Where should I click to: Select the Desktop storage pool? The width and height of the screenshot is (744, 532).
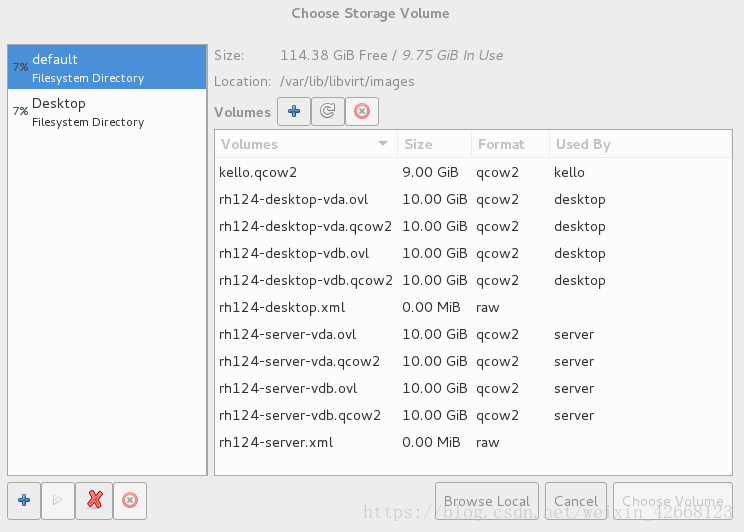click(107, 112)
